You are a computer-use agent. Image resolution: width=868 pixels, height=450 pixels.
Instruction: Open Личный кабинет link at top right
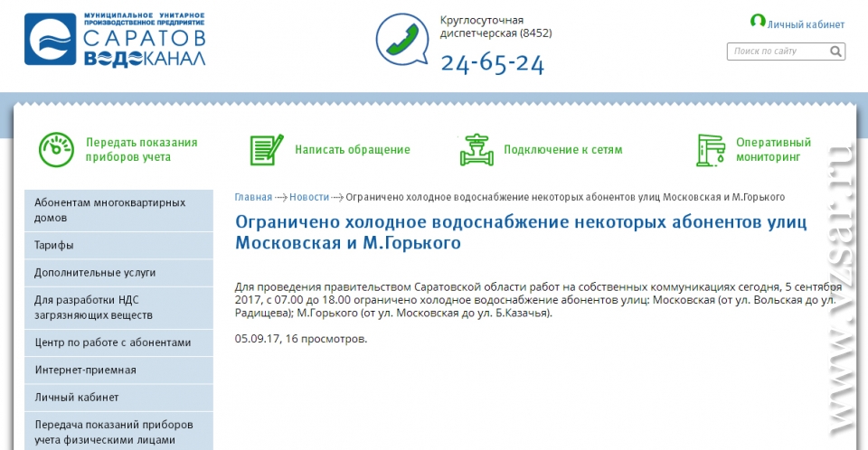point(806,24)
